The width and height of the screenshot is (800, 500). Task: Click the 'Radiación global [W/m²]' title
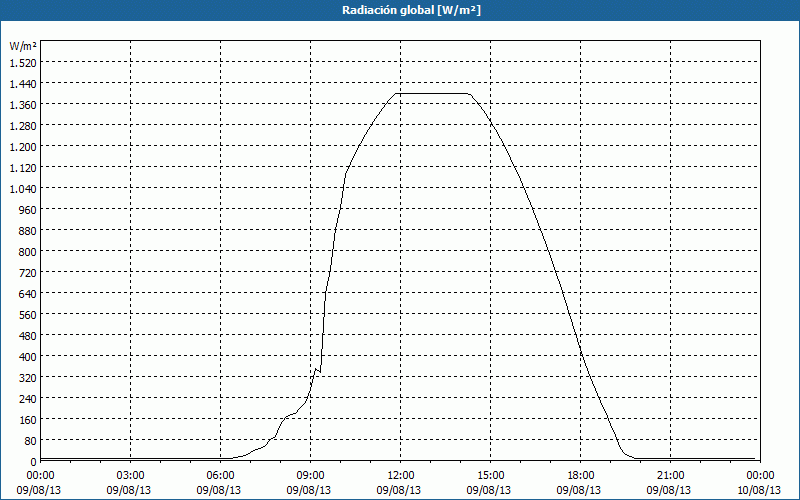click(x=411, y=10)
